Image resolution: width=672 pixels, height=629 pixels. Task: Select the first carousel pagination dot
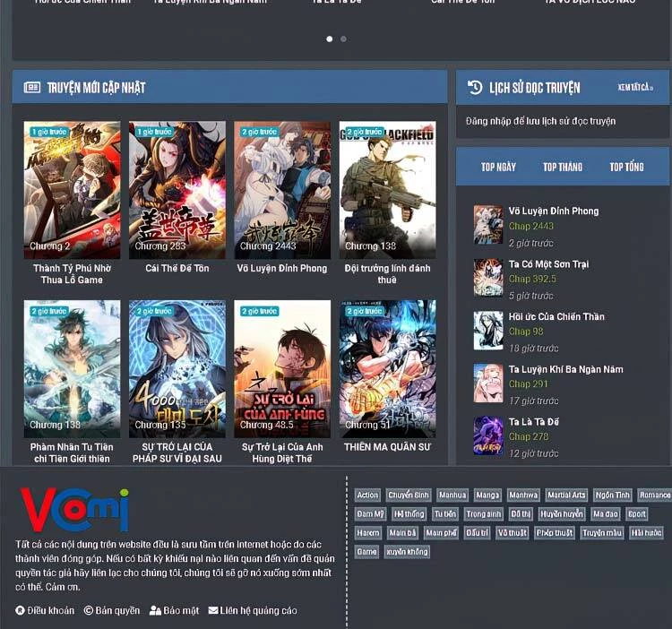(329, 39)
